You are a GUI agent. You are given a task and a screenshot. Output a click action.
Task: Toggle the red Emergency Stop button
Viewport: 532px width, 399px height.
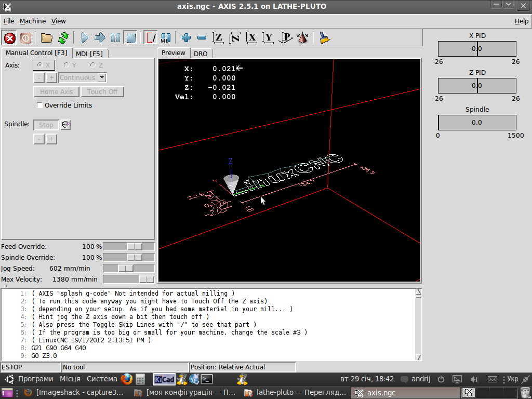pos(9,38)
